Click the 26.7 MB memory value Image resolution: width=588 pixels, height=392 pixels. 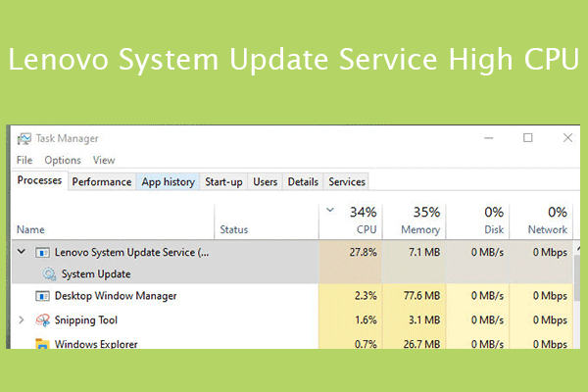point(421,344)
